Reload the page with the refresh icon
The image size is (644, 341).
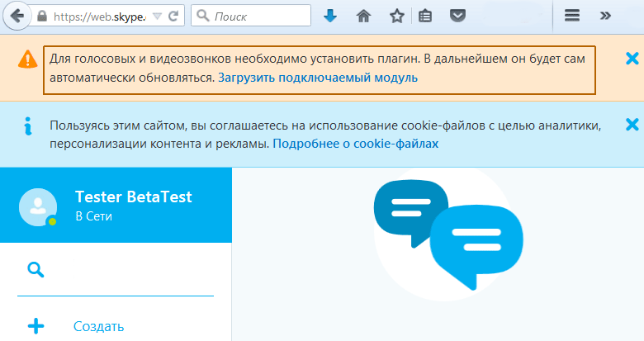tap(175, 17)
